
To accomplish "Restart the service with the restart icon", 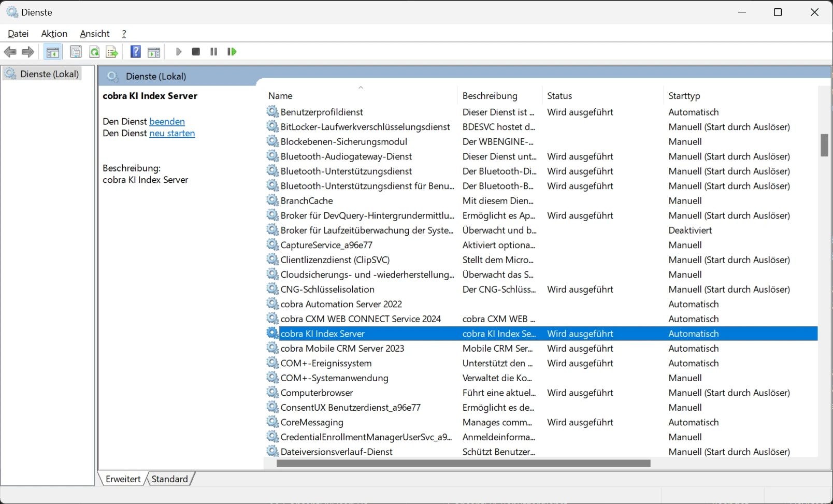I will point(232,52).
